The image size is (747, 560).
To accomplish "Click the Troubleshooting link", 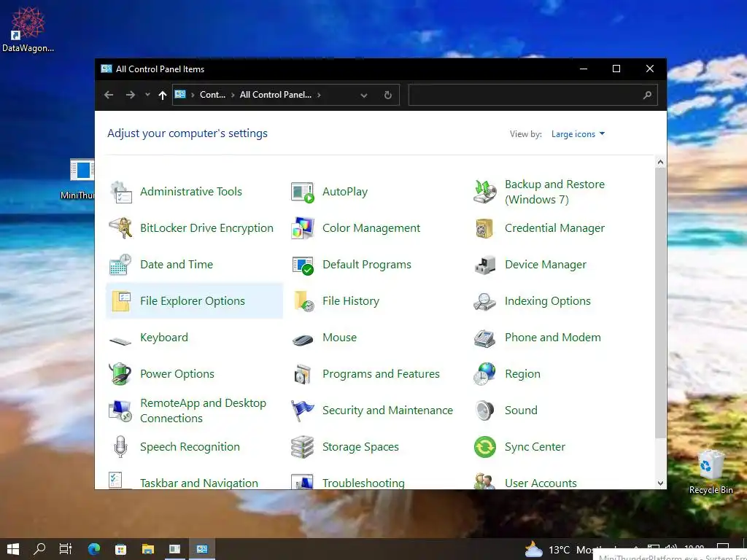I will (x=363, y=483).
